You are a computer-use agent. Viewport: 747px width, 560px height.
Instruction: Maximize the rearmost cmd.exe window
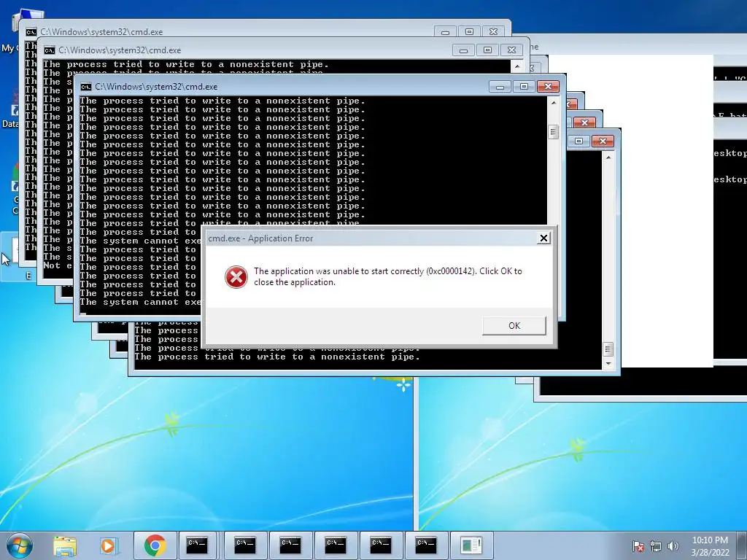(x=469, y=32)
